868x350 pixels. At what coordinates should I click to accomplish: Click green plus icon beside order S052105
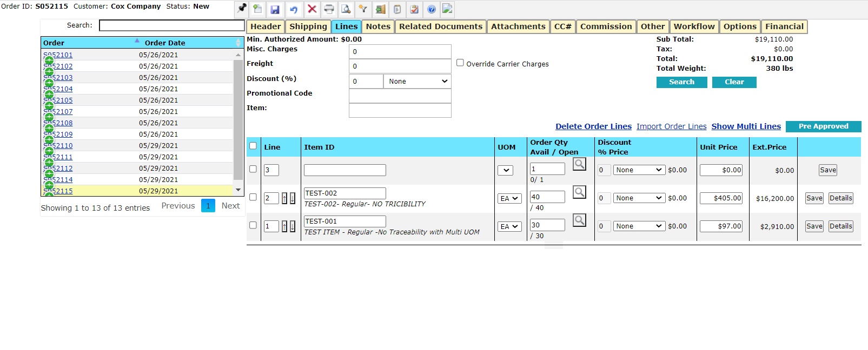(49, 106)
